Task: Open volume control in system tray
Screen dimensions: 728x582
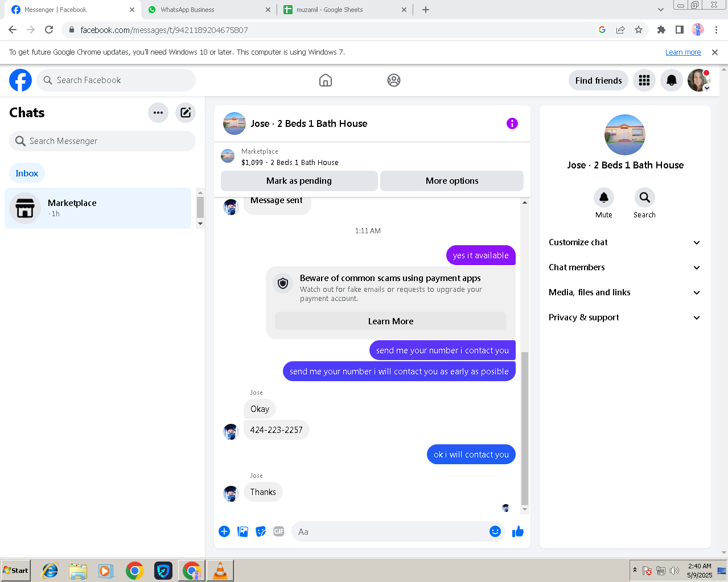Action: (x=674, y=571)
